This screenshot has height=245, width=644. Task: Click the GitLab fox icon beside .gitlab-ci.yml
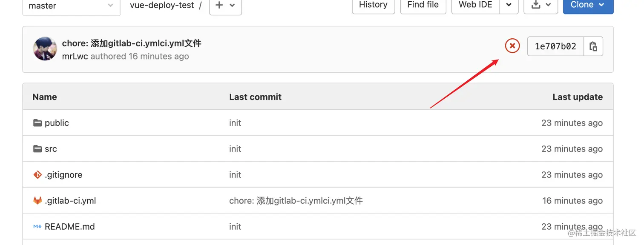[x=37, y=201]
